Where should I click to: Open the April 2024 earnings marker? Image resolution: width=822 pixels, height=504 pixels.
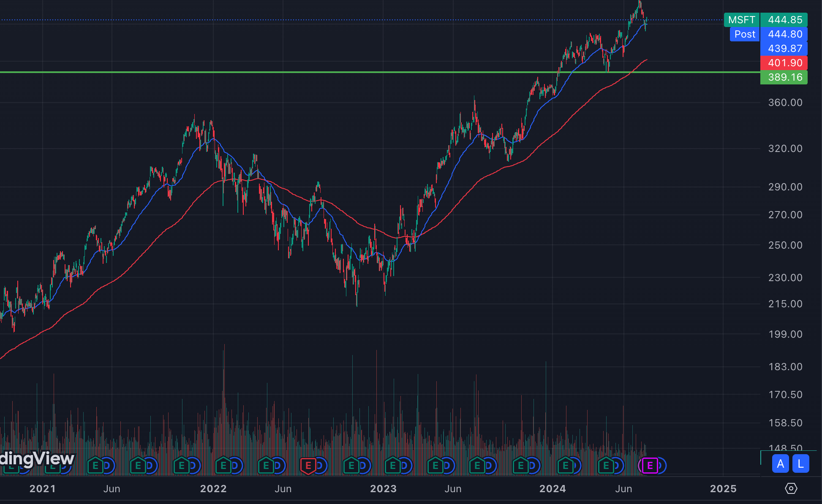pos(606,466)
